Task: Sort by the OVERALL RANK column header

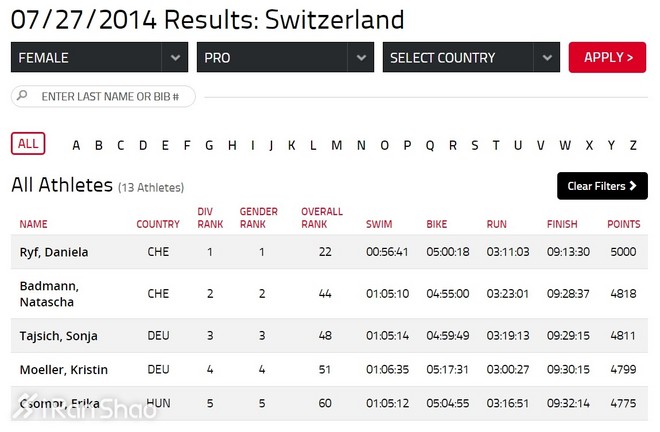Action: point(322,218)
